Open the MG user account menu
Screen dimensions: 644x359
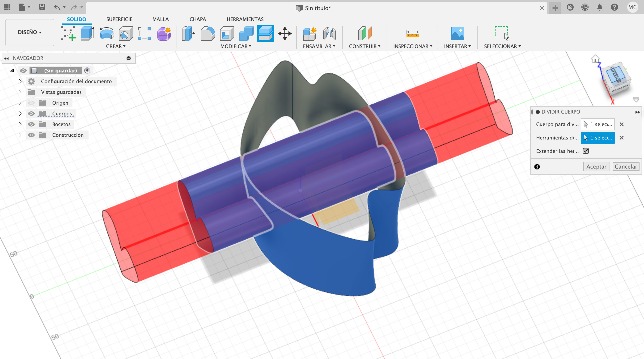point(633,7)
